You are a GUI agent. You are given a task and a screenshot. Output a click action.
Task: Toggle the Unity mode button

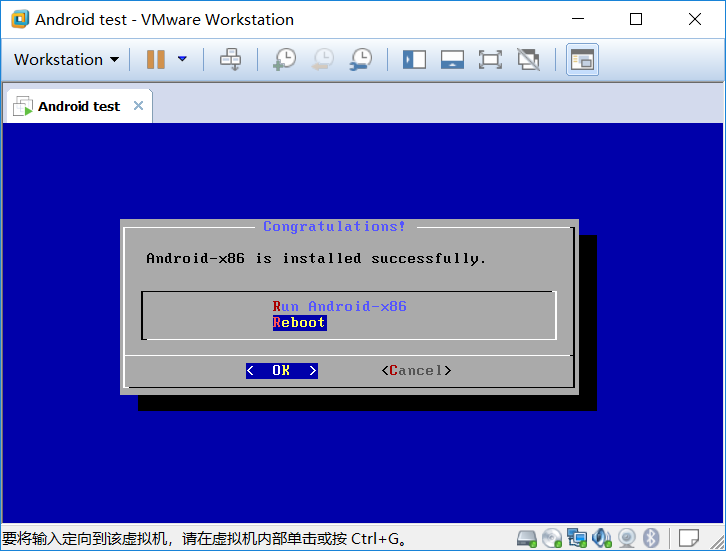point(528,60)
